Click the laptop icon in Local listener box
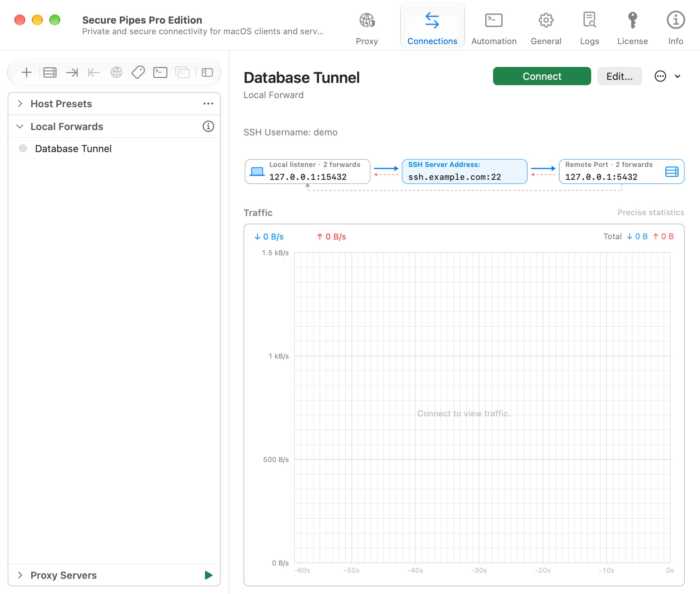The height and width of the screenshot is (594, 700). pos(257,172)
